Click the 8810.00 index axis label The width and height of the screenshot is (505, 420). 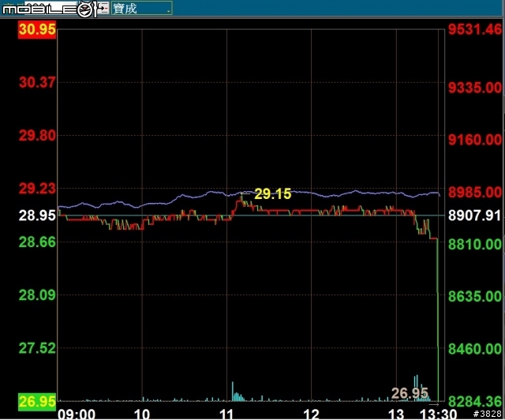(475, 244)
